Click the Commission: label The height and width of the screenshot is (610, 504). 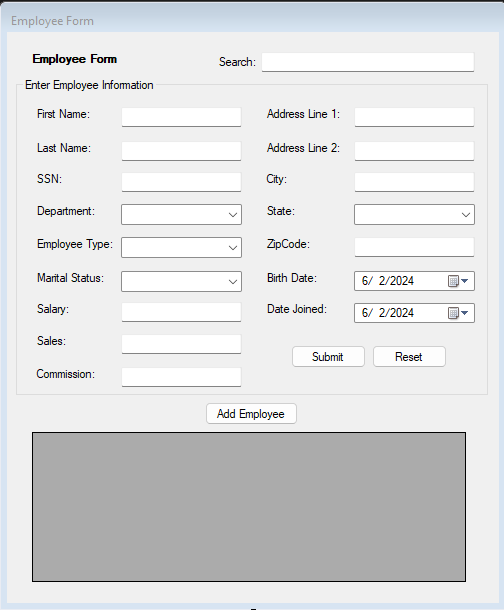(x=66, y=374)
